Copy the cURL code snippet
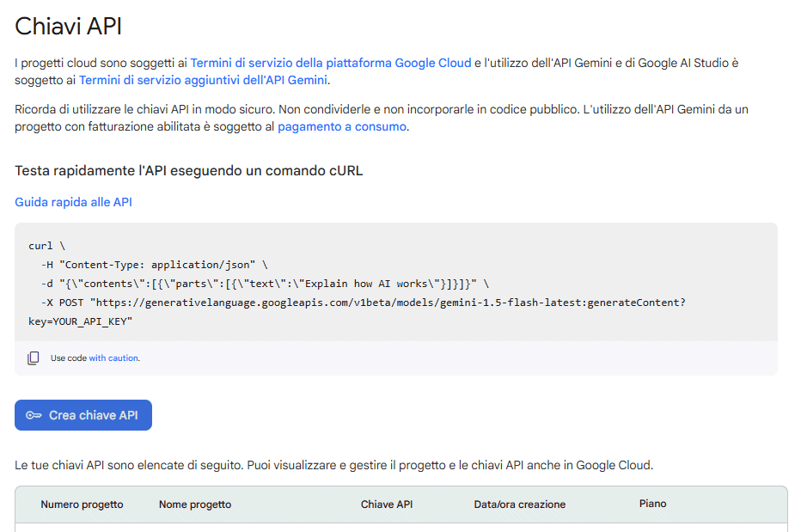Screen dimensions: 801x532 click(34, 358)
